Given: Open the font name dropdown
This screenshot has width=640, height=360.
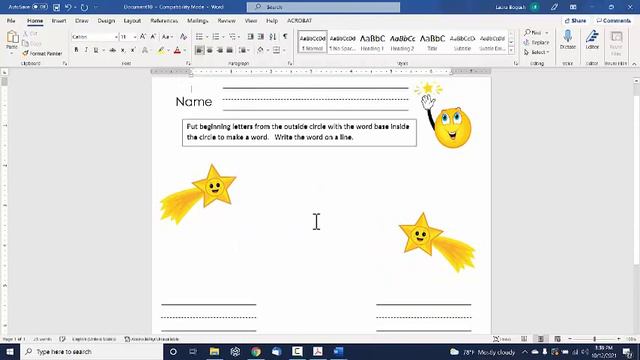Looking at the screenshot, I should click(116, 37).
